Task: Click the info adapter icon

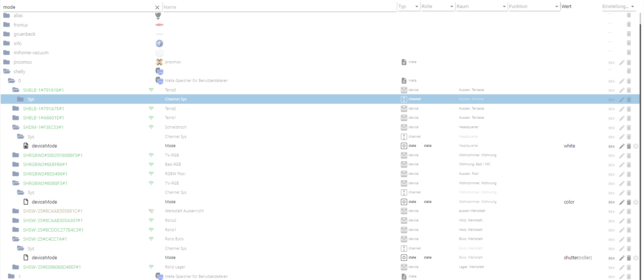Action: click(159, 43)
